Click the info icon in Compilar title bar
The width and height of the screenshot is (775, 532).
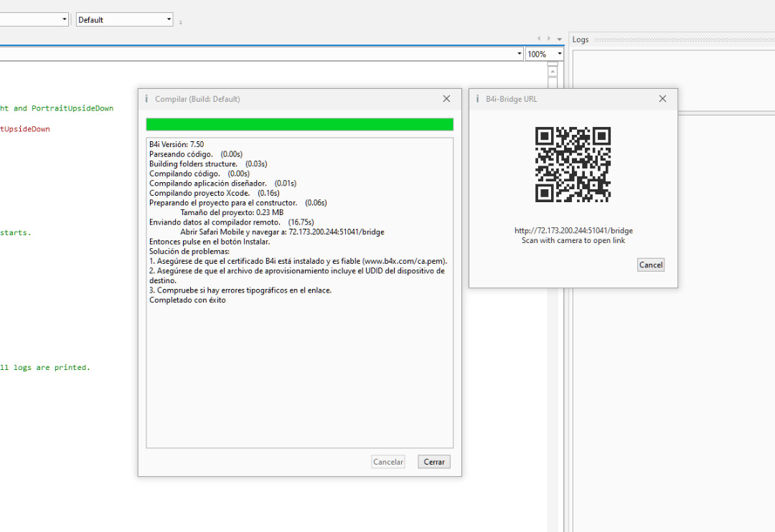(146, 99)
